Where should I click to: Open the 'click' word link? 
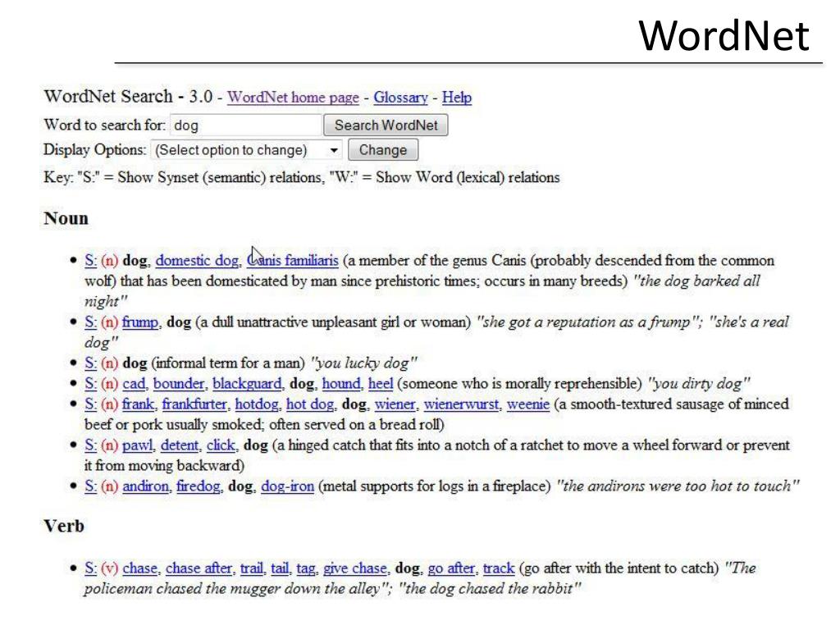pos(221,445)
